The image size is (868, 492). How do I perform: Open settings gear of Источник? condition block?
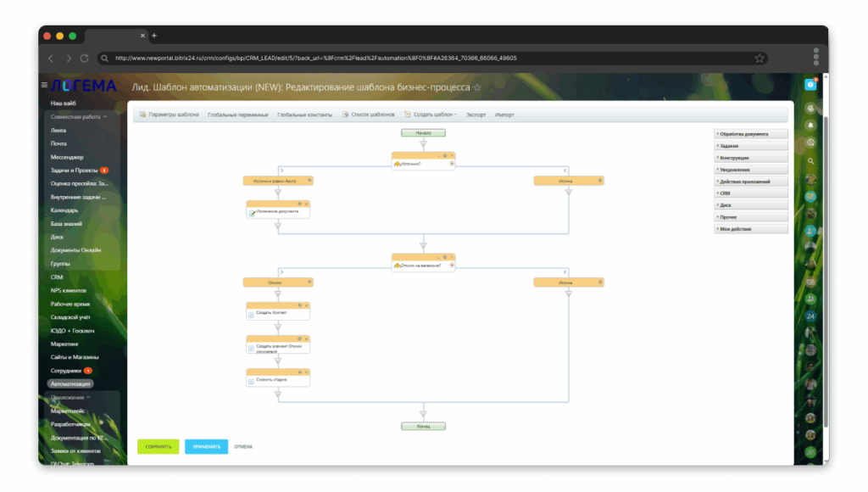click(445, 156)
